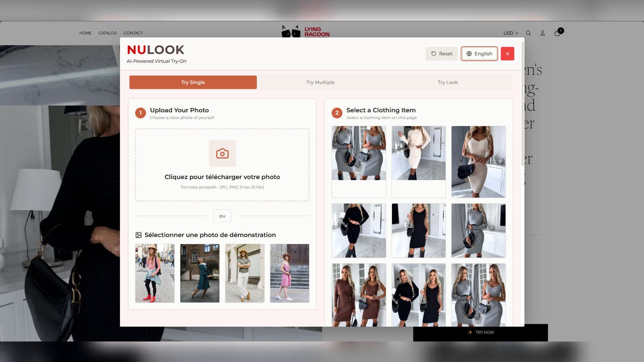Click the Reset button

pyautogui.click(x=442, y=53)
